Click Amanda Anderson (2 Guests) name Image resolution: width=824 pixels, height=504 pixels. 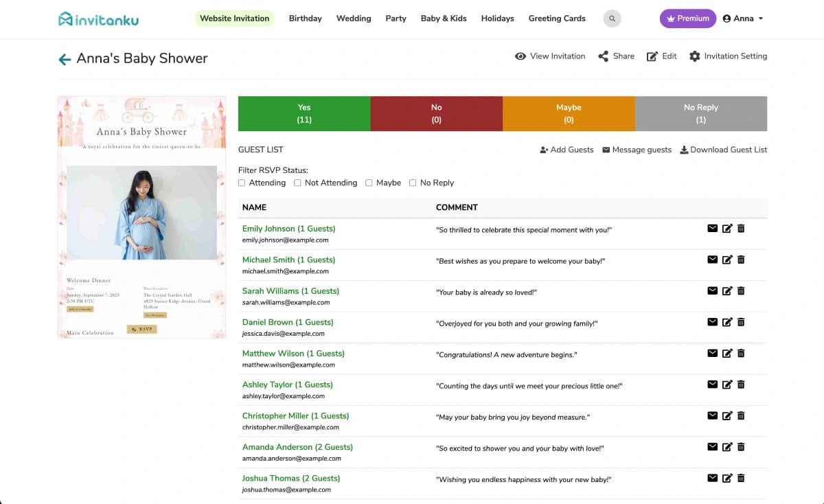coord(297,447)
